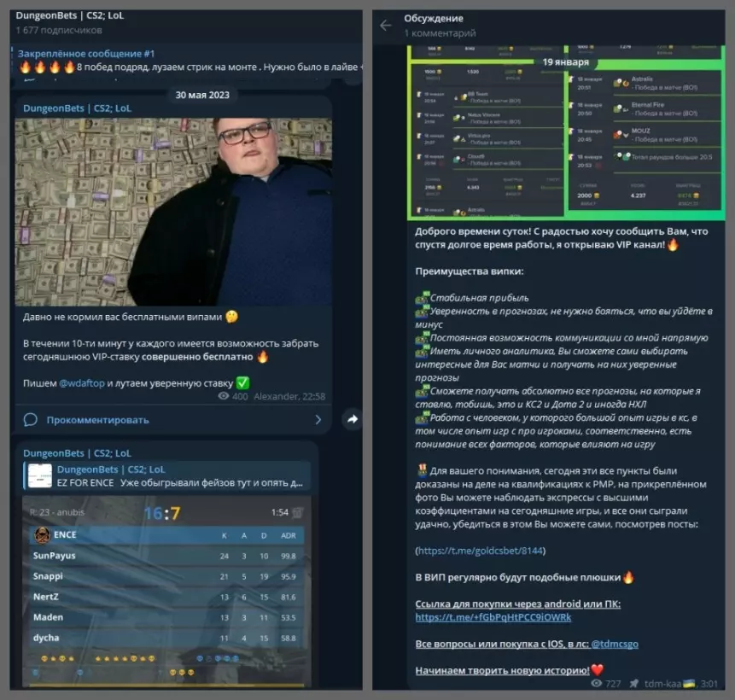
Task: Click the underlined text Начинаем творить новую историю!
Action: coord(502,670)
